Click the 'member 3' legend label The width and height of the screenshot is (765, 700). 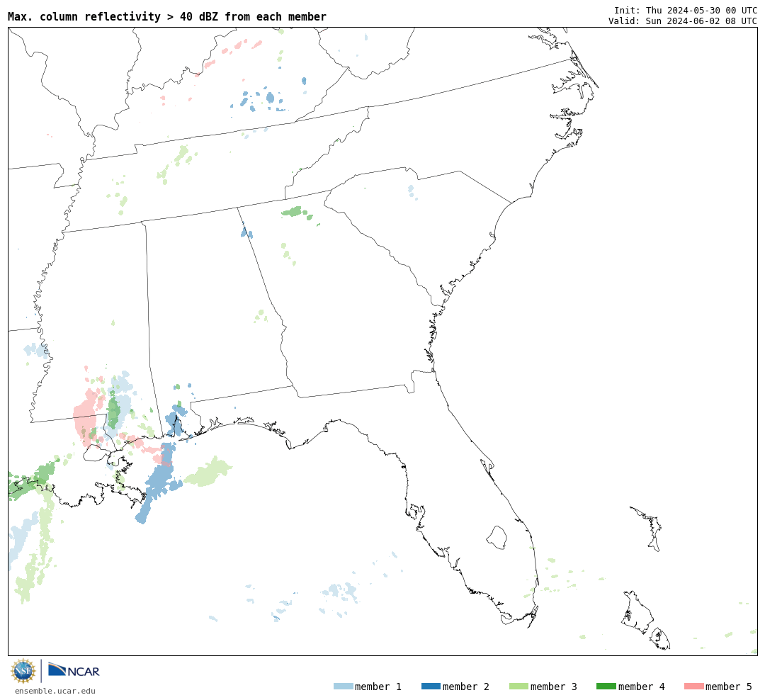(x=554, y=687)
